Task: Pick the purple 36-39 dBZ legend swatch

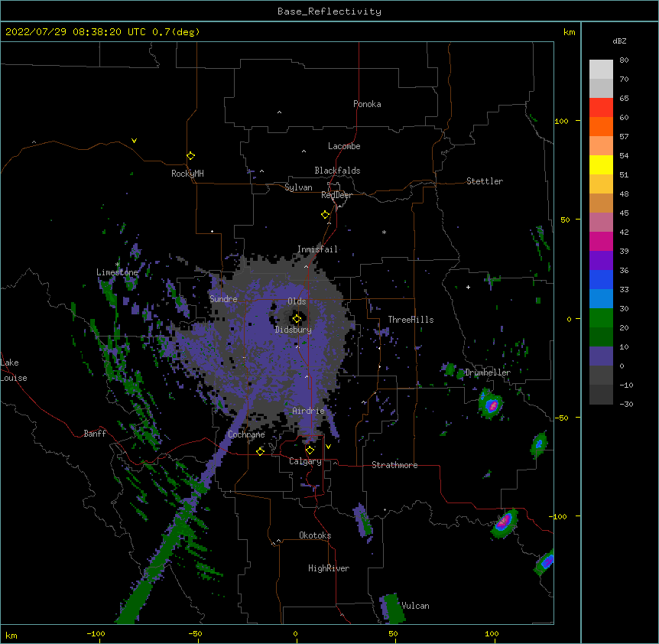Action: (601, 261)
